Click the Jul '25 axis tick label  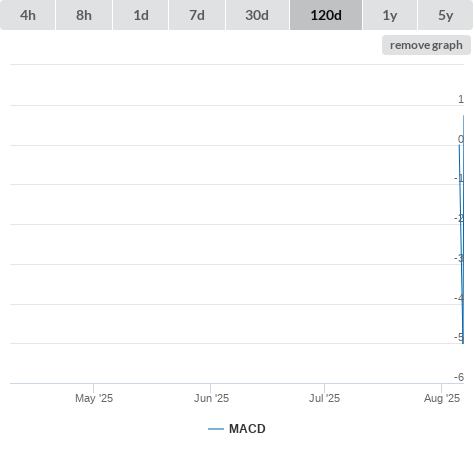(x=324, y=398)
